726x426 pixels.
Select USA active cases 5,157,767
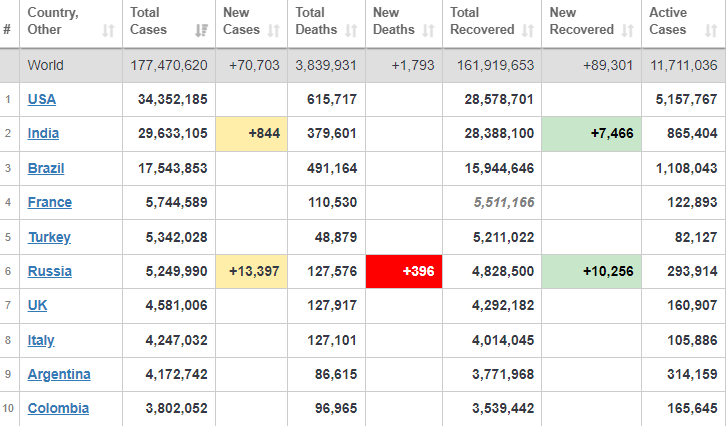686,99
